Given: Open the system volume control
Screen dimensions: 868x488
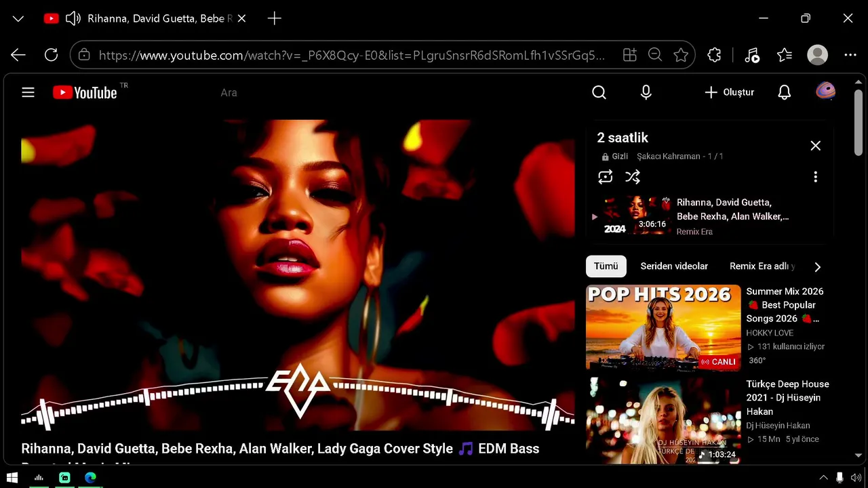Looking at the screenshot, I should pos(856,478).
